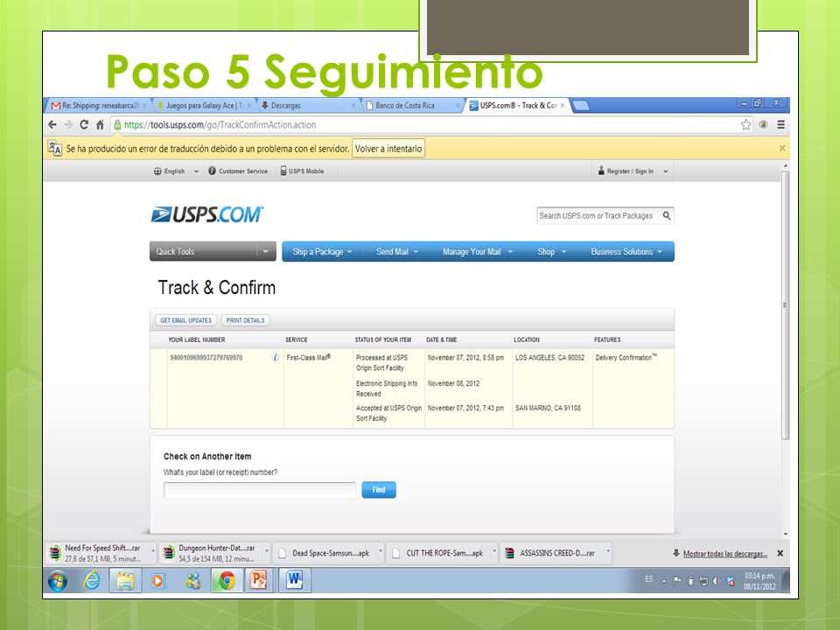Click 'SAN MARINO, CA 91108' location text
This screenshot has height=630, width=840.
(x=548, y=408)
